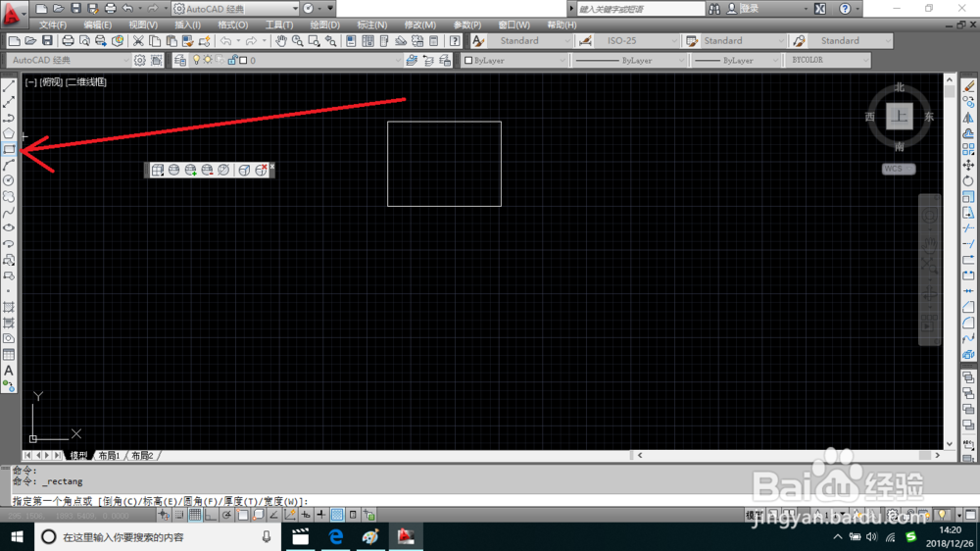Open the ByLayer lineweight dropdown

click(775, 60)
